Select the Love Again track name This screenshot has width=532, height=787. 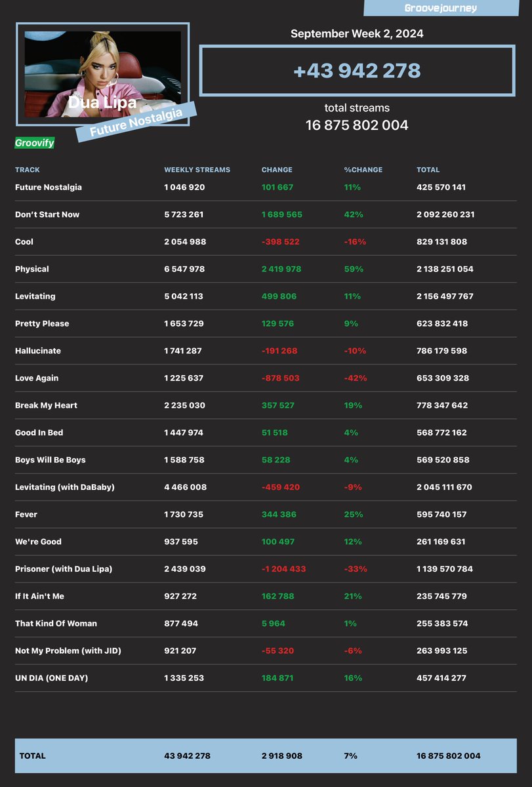pyautogui.click(x=37, y=378)
